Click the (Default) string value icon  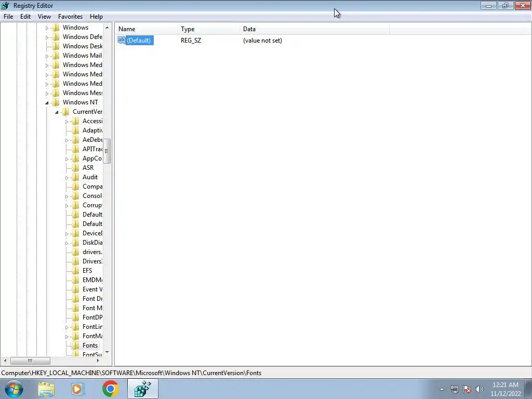(x=122, y=40)
